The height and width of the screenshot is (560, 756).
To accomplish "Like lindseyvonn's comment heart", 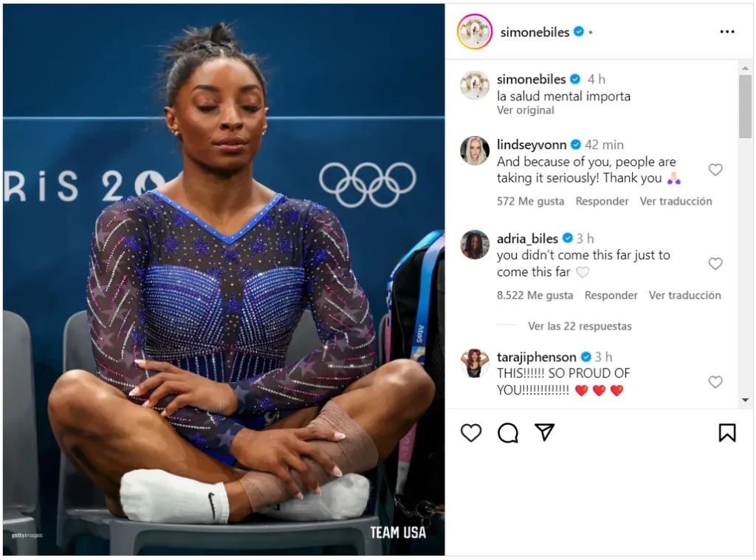I will point(715,170).
